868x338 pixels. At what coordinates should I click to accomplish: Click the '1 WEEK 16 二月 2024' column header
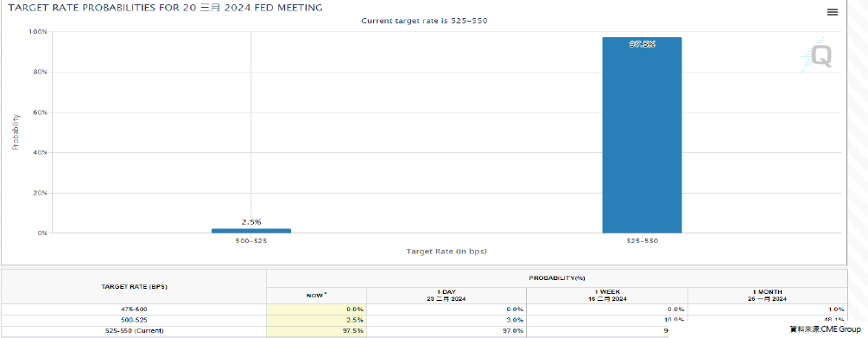[x=606, y=296]
